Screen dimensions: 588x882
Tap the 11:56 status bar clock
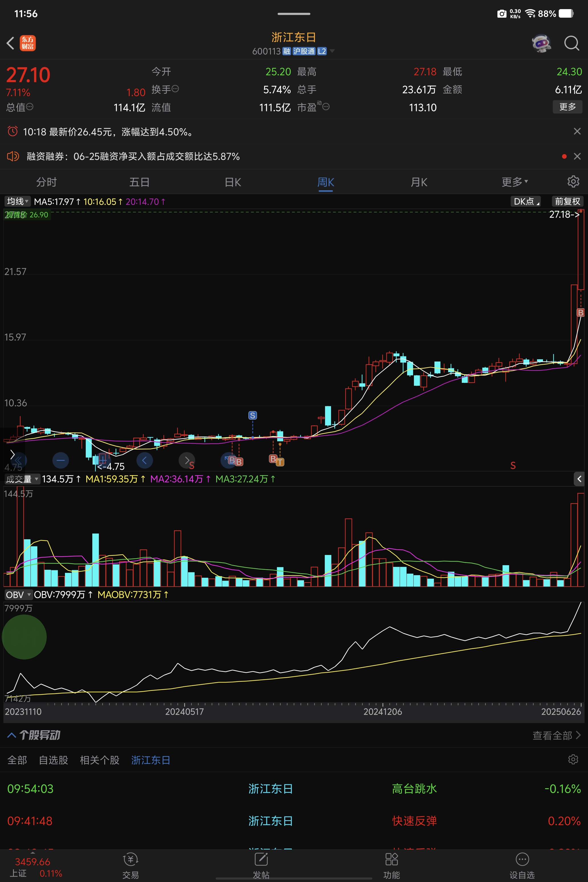tap(26, 14)
